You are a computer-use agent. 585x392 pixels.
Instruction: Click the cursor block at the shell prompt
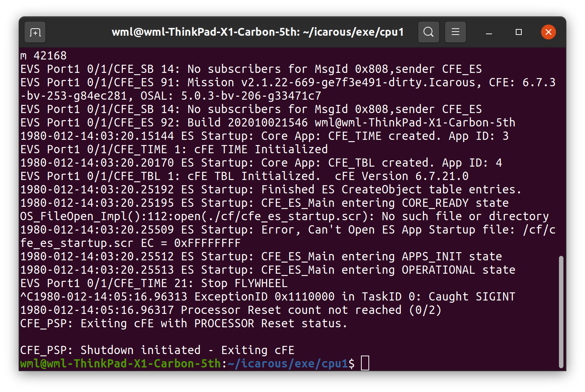365,363
